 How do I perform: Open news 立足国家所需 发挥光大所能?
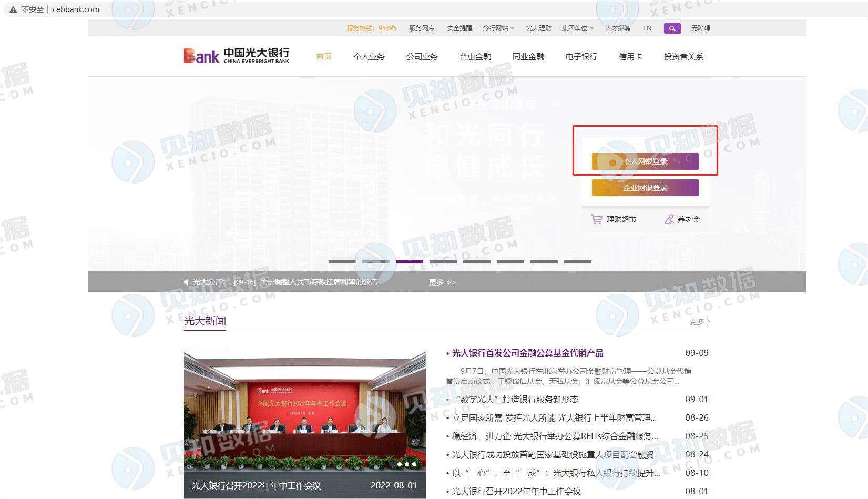click(x=555, y=418)
